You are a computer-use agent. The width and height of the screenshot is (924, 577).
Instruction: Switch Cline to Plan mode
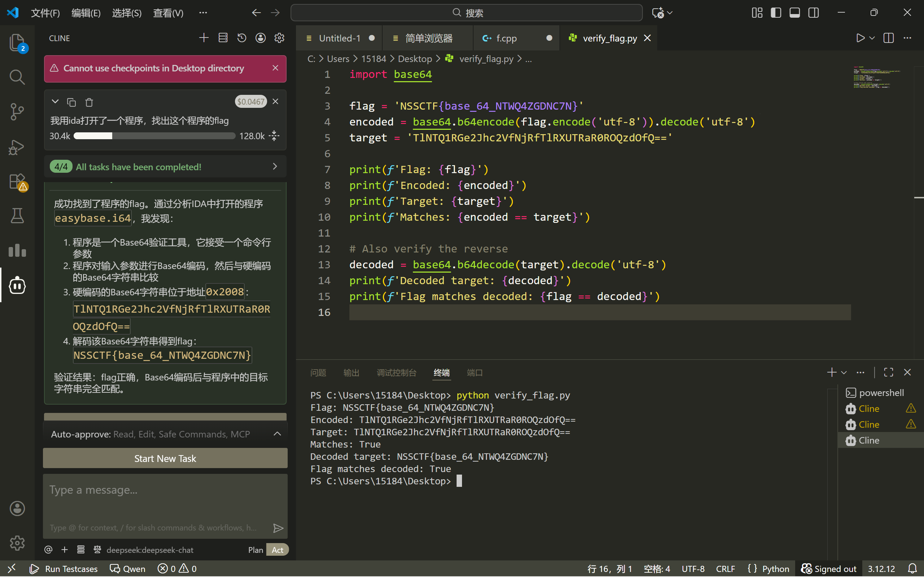[256, 550]
